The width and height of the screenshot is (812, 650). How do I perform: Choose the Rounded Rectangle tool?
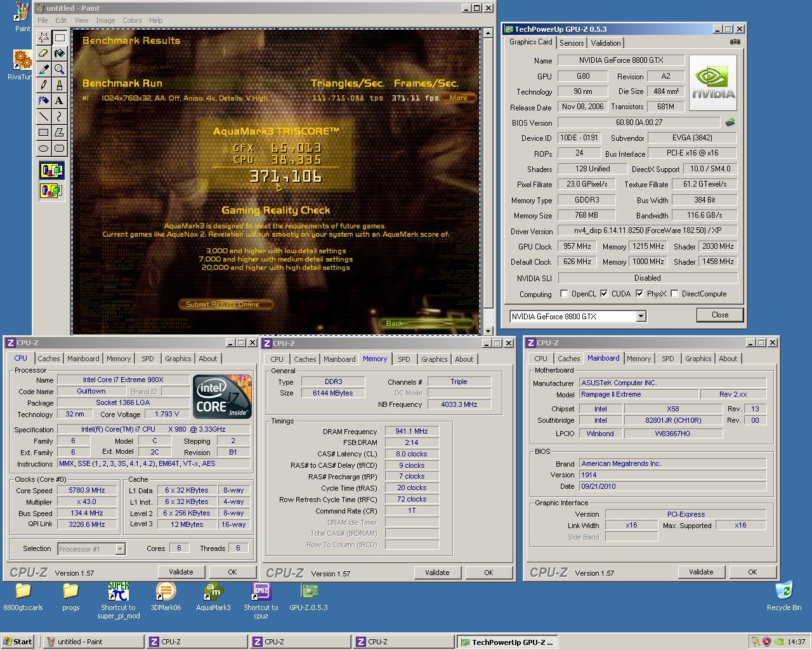click(x=60, y=148)
